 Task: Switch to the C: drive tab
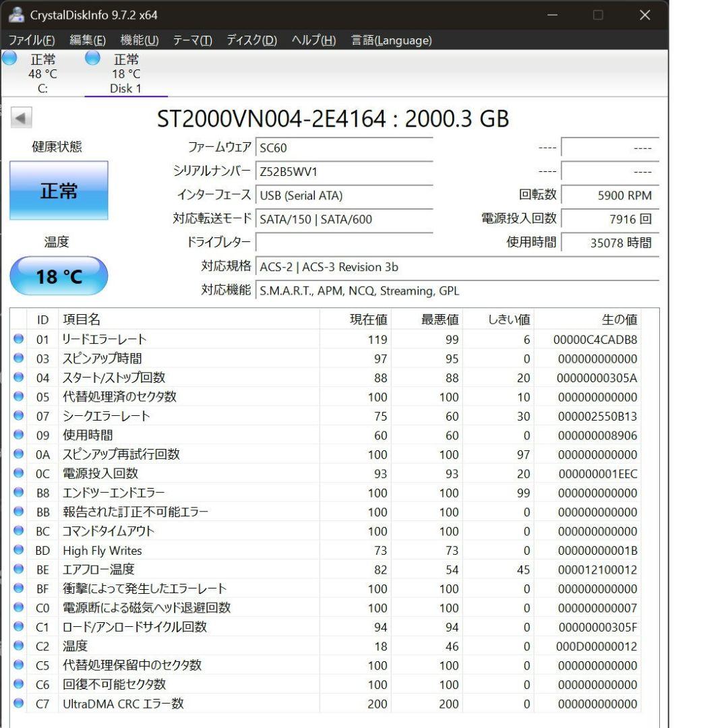pyautogui.click(x=42, y=74)
